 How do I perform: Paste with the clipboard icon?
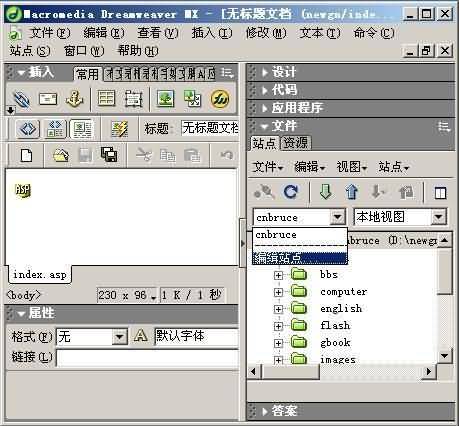[192, 155]
